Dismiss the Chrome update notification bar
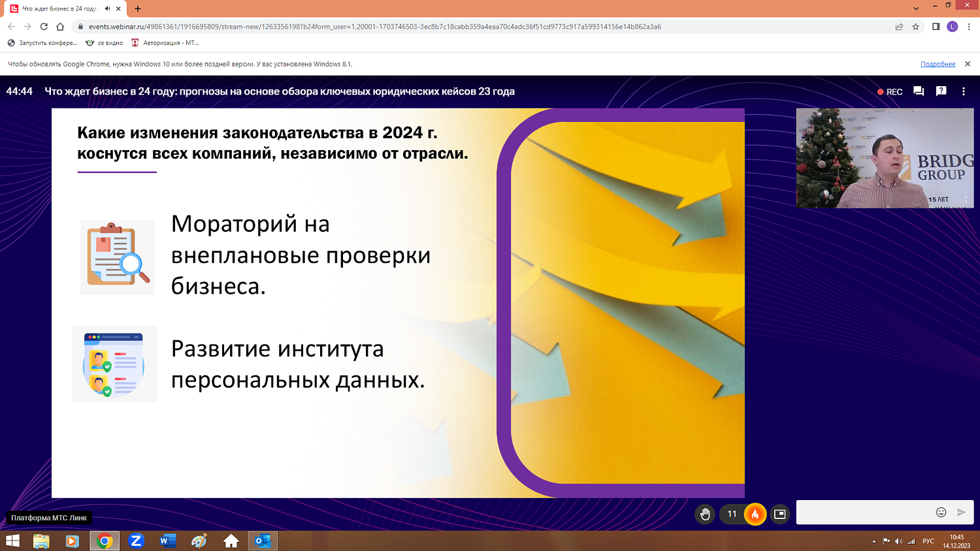Viewport: 980px width, 551px height. 968,64
